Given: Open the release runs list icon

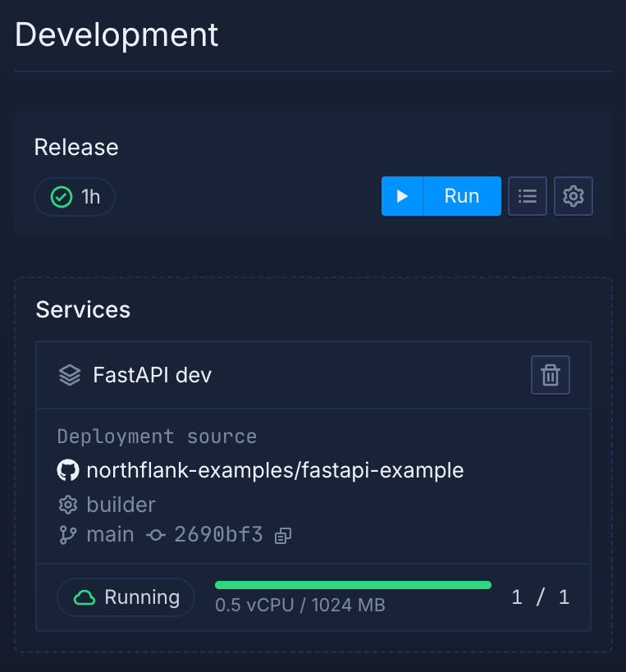Looking at the screenshot, I should point(528,196).
